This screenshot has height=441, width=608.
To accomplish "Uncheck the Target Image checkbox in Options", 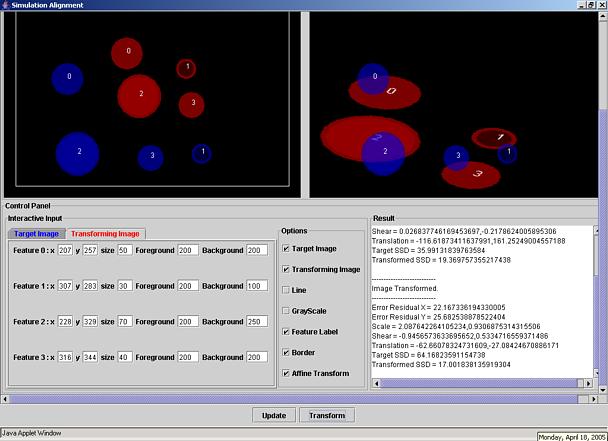I will (x=287, y=248).
